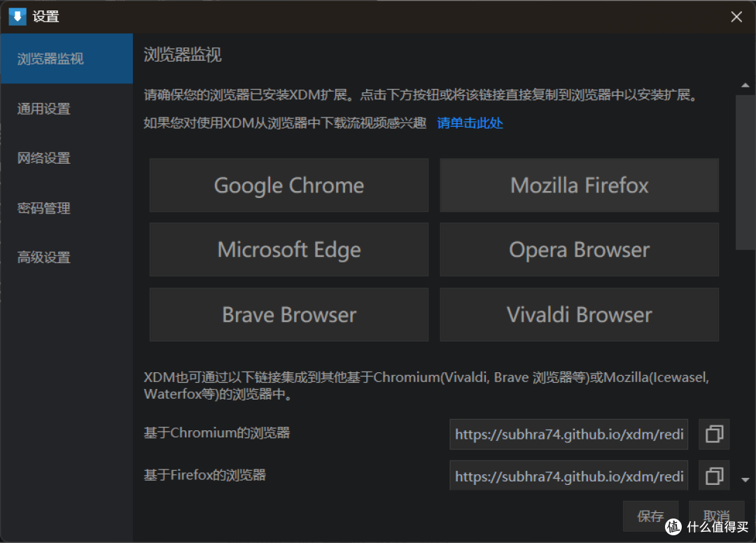This screenshot has height=543, width=756.
Task: Cancel settings using 取消 button
Action: pyautogui.click(x=715, y=516)
